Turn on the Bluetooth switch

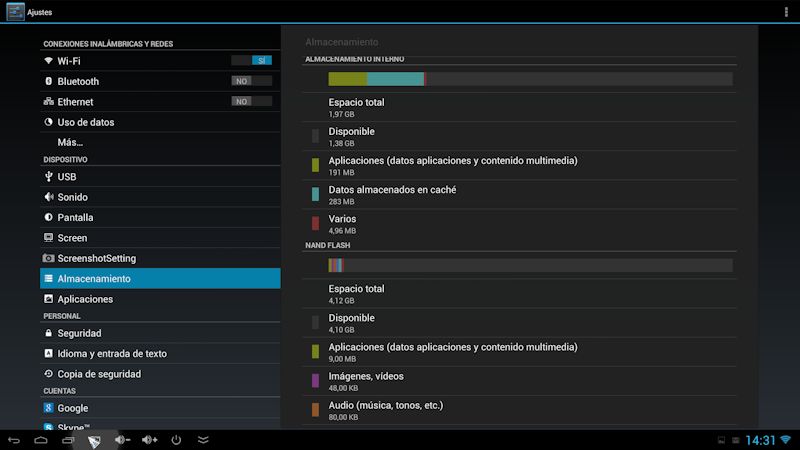coord(252,81)
